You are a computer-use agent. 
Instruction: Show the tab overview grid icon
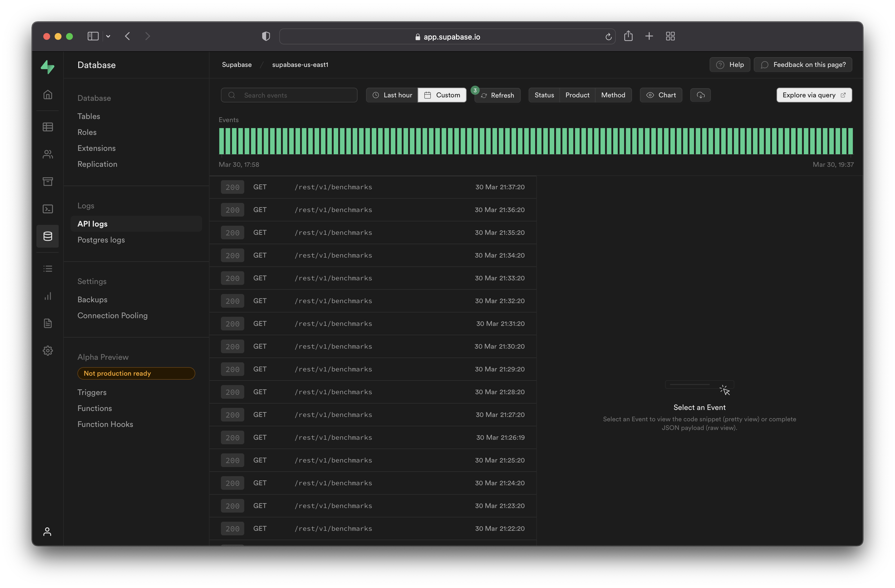(x=670, y=36)
